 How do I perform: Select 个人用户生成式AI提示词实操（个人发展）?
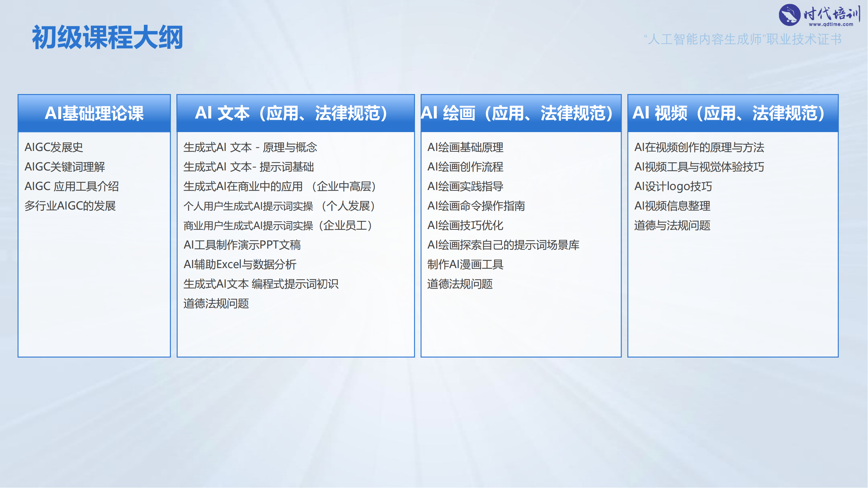280,206
